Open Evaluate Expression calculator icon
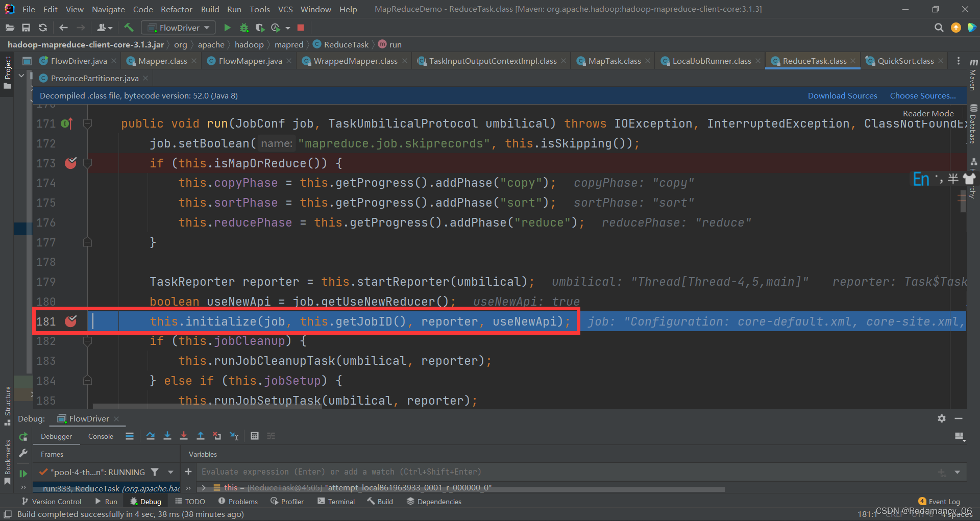Screen dimensions: 980x521 point(255,436)
